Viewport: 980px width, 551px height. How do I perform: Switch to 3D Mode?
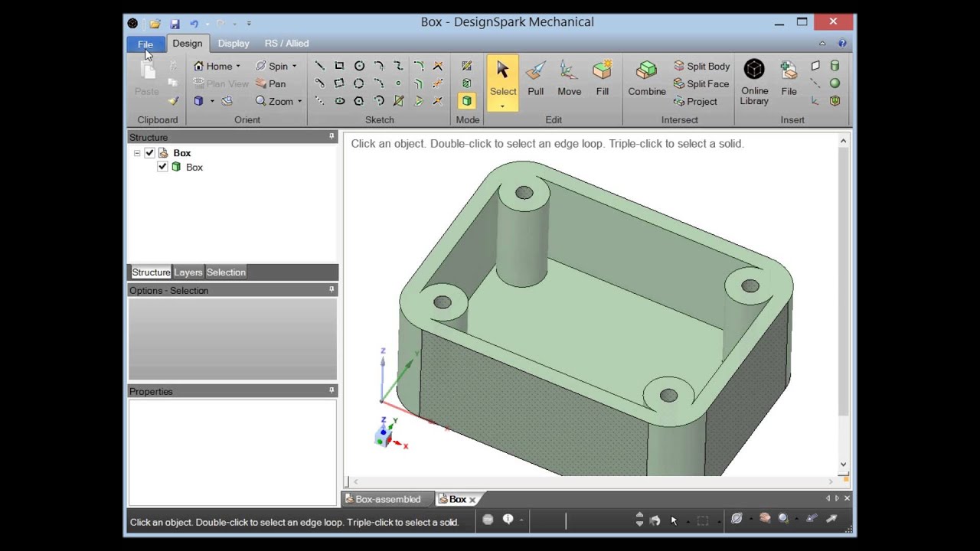coord(466,101)
